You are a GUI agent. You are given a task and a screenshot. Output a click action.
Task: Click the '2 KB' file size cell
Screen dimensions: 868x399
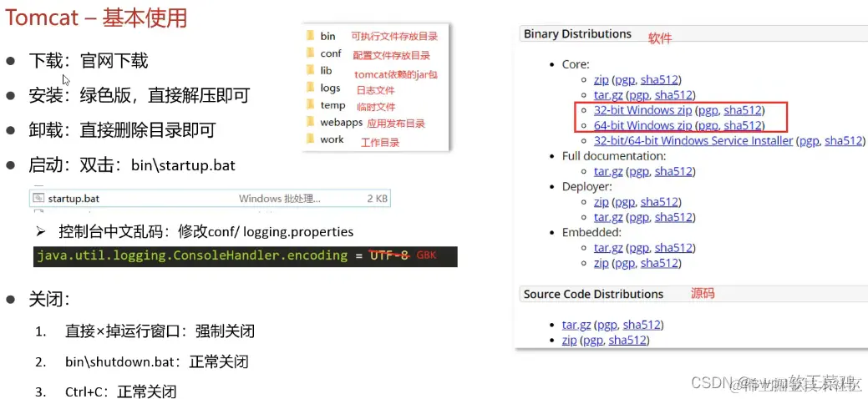(377, 198)
